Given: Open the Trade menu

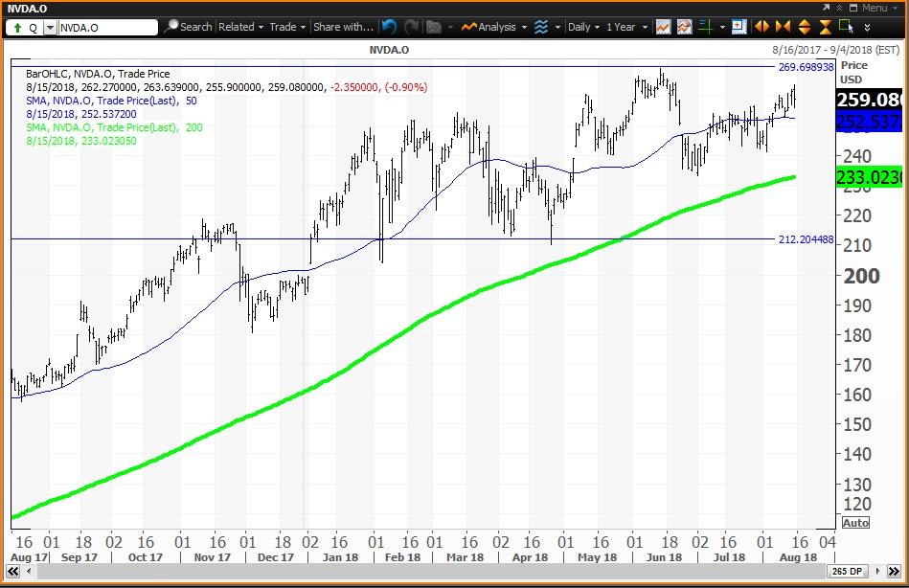Looking at the screenshot, I should tap(287, 27).
